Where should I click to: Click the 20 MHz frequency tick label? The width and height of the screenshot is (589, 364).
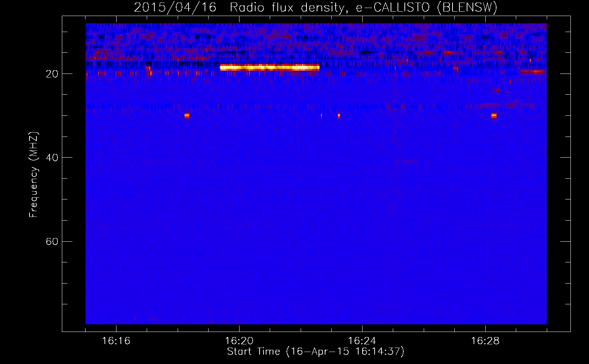click(x=52, y=74)
